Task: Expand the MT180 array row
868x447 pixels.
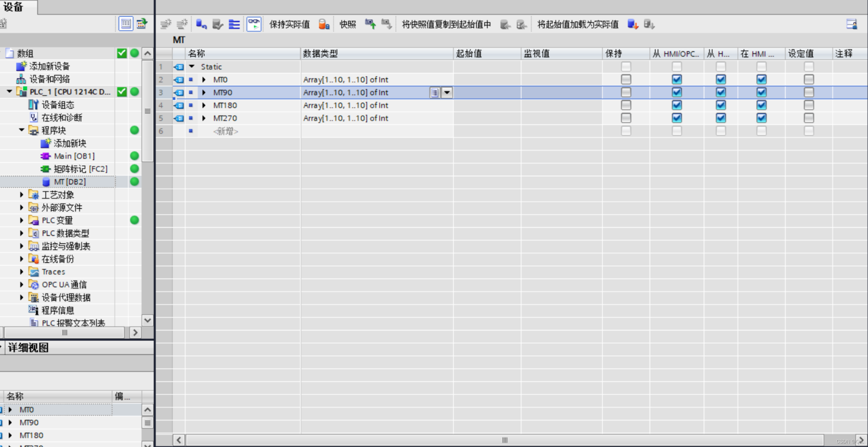Action: pos(204,105)
